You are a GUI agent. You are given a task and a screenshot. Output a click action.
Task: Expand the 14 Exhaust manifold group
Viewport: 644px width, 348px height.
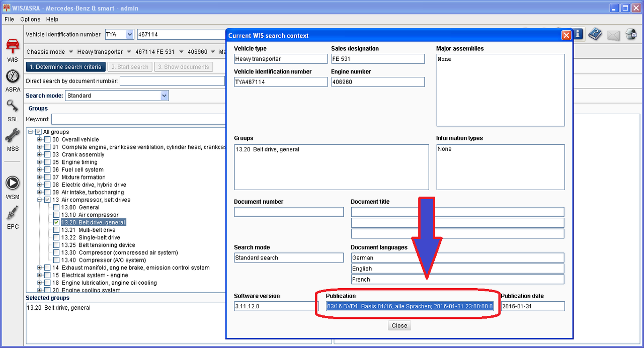(x=40, y=268)
